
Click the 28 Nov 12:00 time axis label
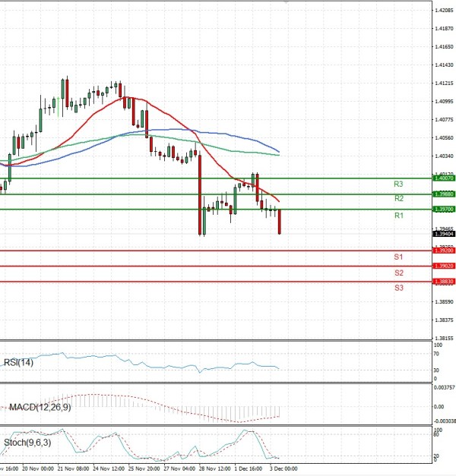tap(214, 469)
